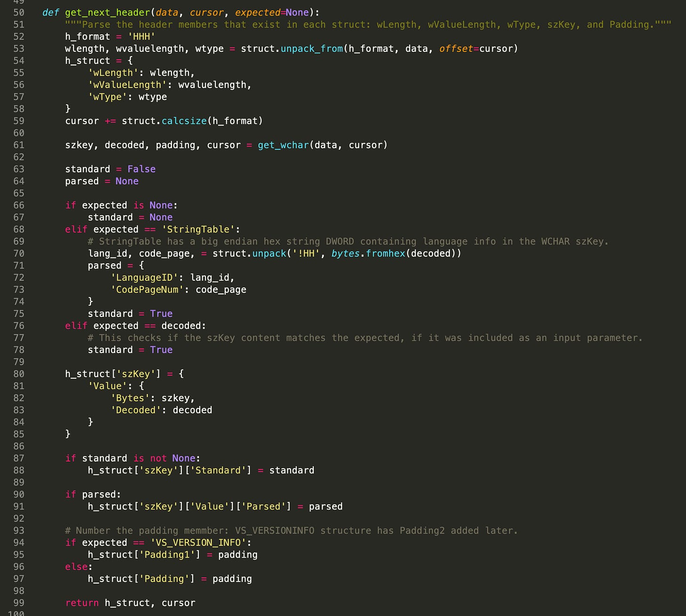Click the 'HHH' format string
686x616 pixels.
[141, 37]
